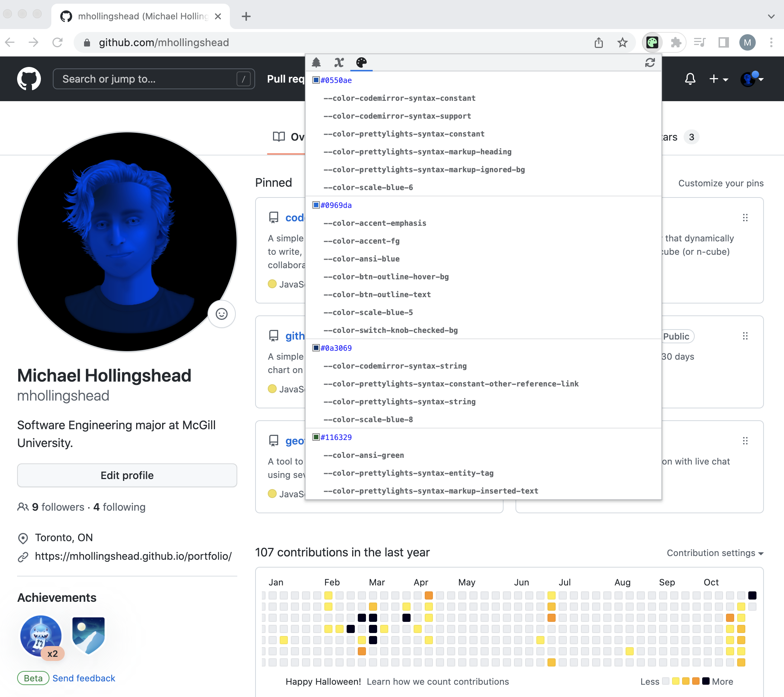Click the Stars count badge 3
This screenshot has height=697, width=784.
coord(691,137)
